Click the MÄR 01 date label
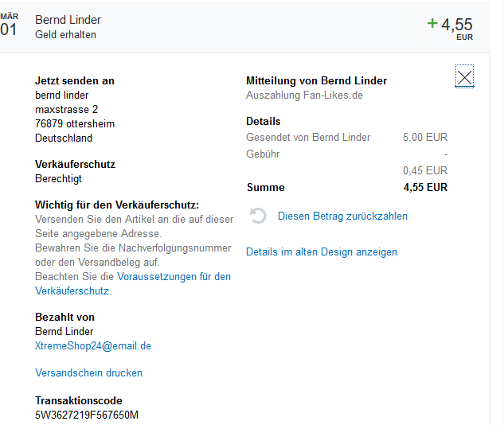This screenshot has width=504, height=425. [x=9, y=25]
